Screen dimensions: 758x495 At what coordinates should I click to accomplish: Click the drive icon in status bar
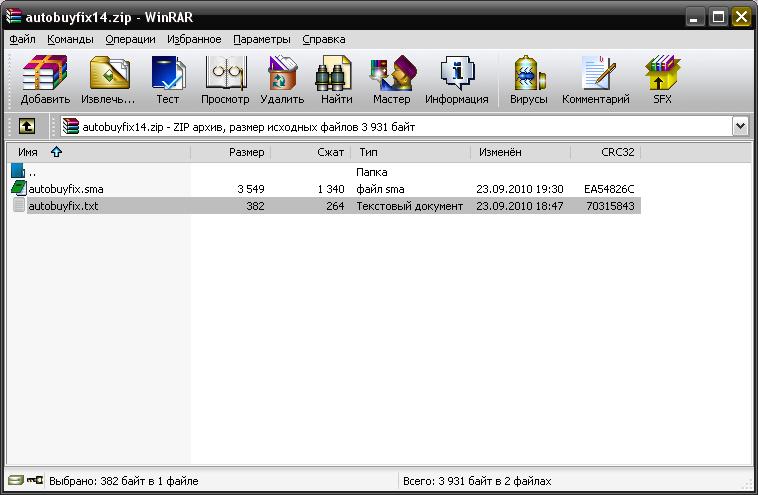tap(15, 480)
